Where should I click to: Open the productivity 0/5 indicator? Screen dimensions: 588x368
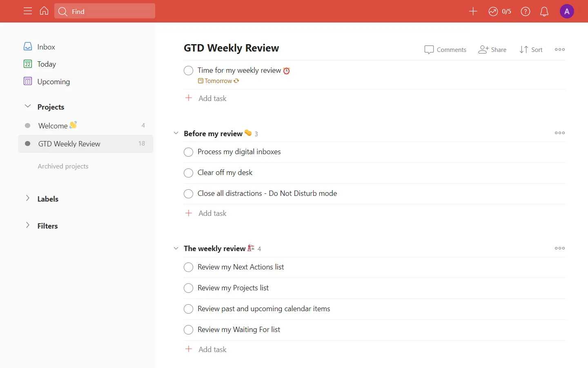pos(500,11)
